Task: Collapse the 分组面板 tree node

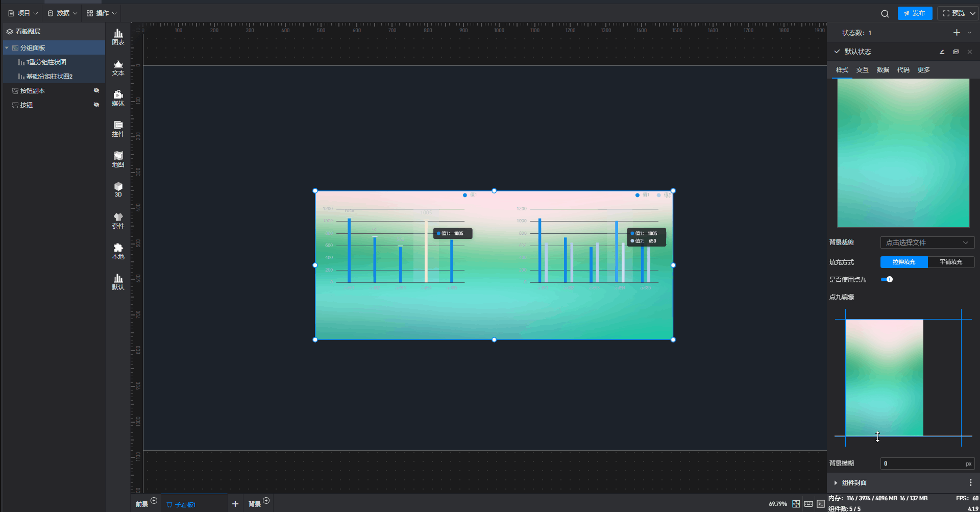Action: [x=7, y=48]
